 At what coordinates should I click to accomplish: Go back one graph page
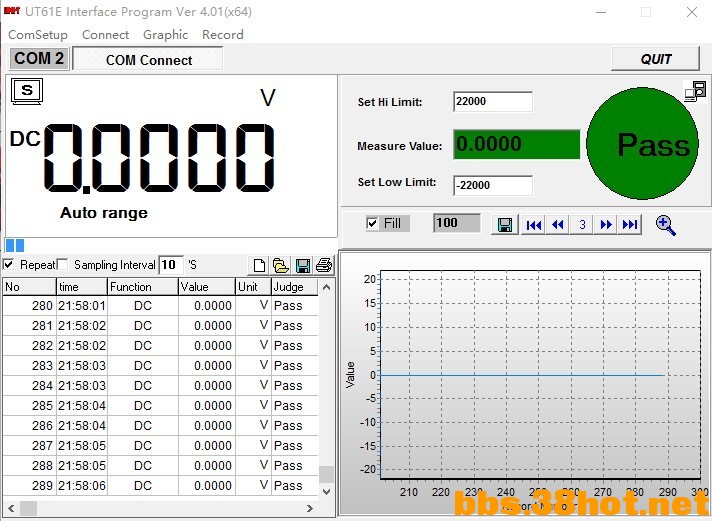point(558,224)
